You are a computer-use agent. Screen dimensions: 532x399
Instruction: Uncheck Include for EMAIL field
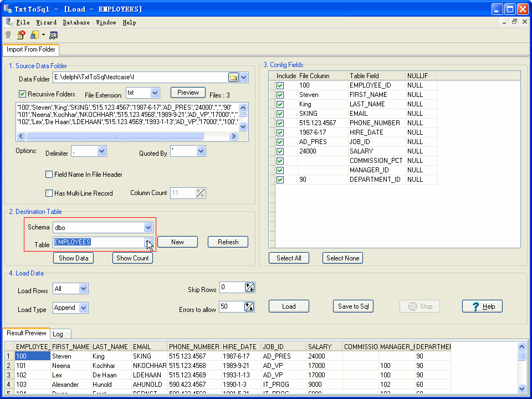point(280,114)
